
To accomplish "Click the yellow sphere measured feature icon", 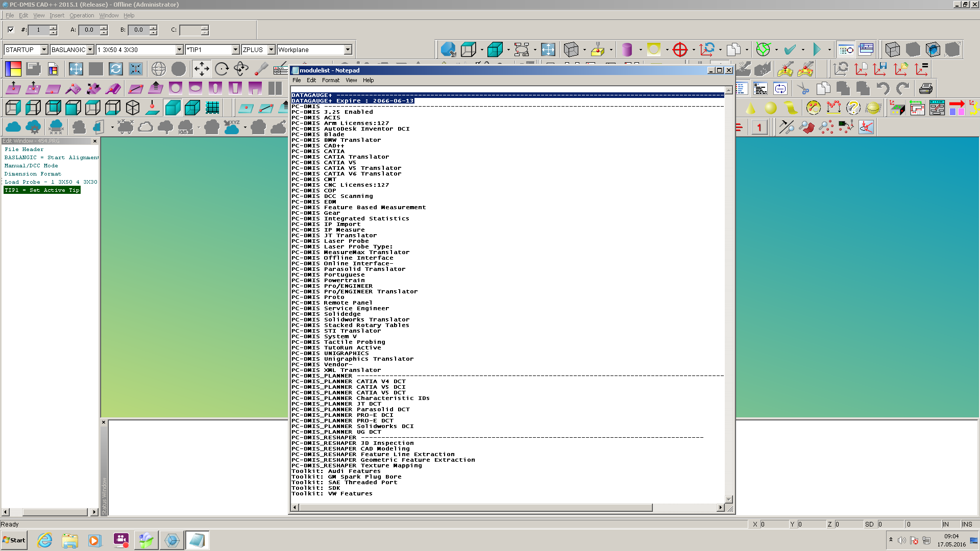I will (x=771, y=108).
